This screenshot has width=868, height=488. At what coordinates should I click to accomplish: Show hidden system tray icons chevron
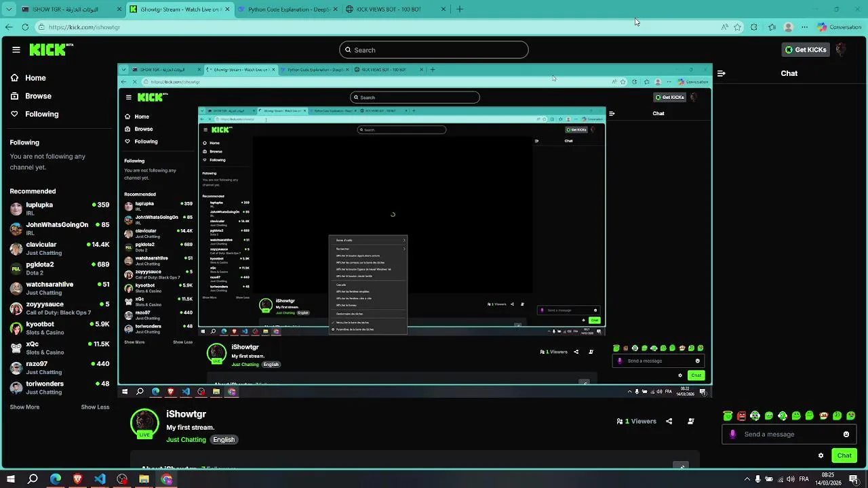coord(747,479)
